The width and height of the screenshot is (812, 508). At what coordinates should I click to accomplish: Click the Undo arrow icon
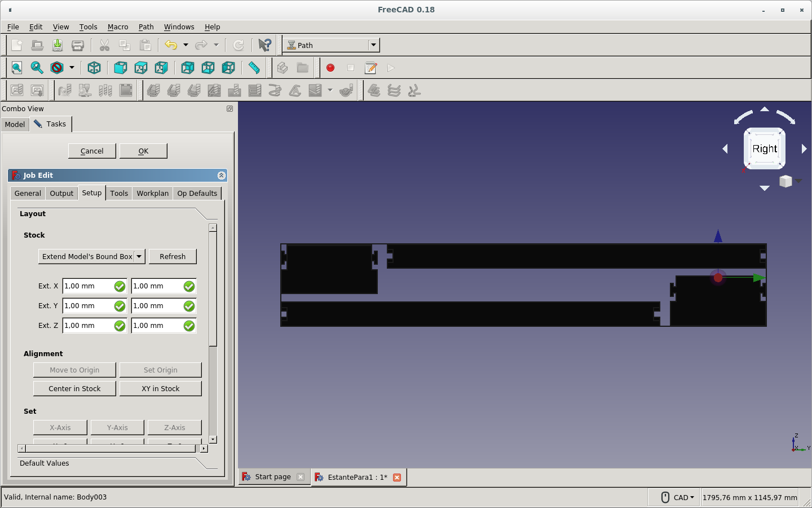pos(171,45)
